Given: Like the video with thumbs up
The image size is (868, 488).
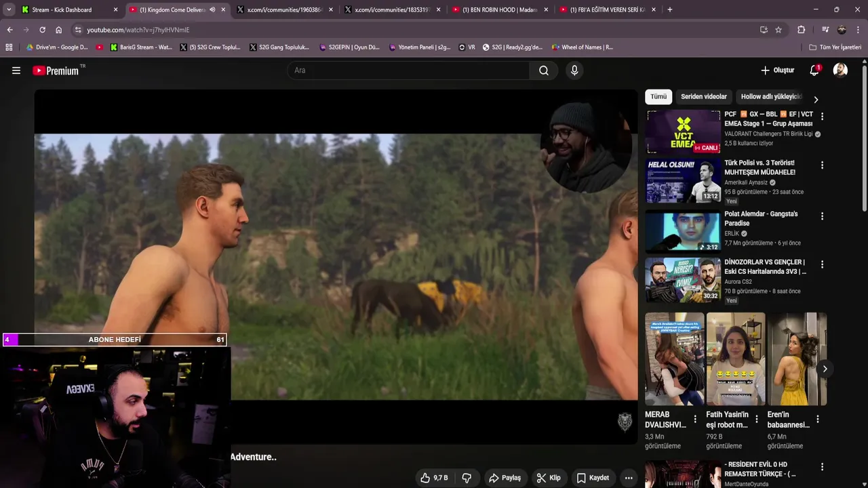Looking at the screenshot, I should (x=434, y=478).
